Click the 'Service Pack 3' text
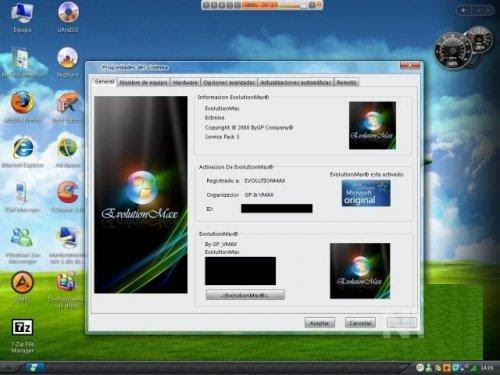This screenshot has width=500, height=375. click(222, 136)
